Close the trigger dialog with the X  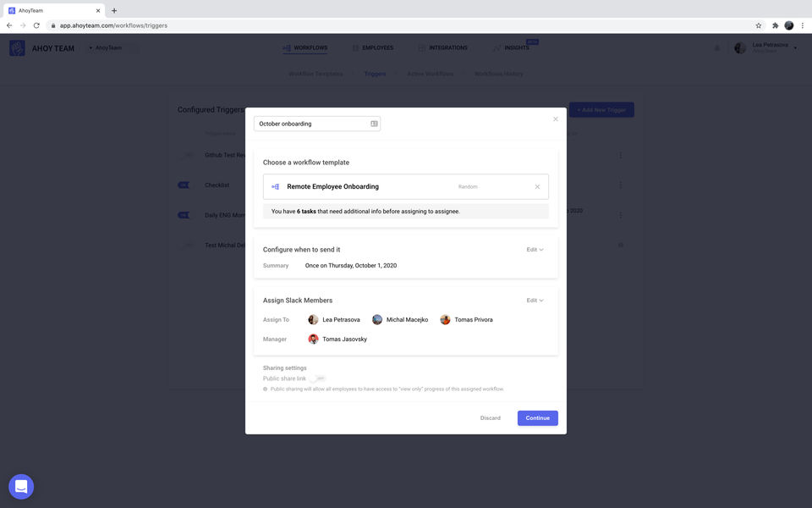pyautogui.click(x=556, y=119)
